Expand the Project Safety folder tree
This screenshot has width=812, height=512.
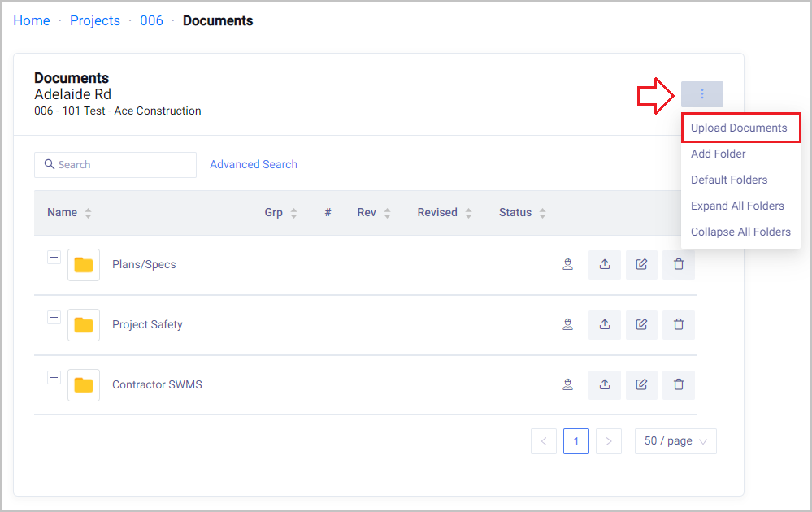[x=54, y=318]
